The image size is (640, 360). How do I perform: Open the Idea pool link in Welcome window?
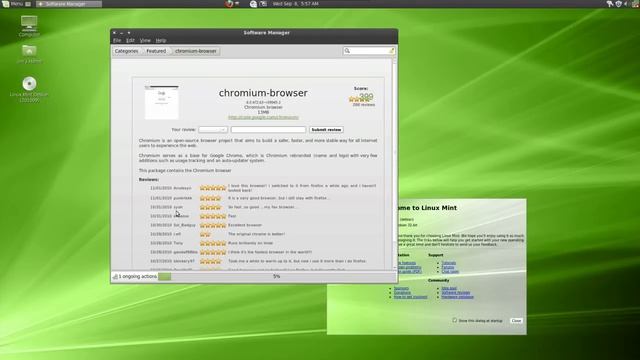(x=449, y=289)
